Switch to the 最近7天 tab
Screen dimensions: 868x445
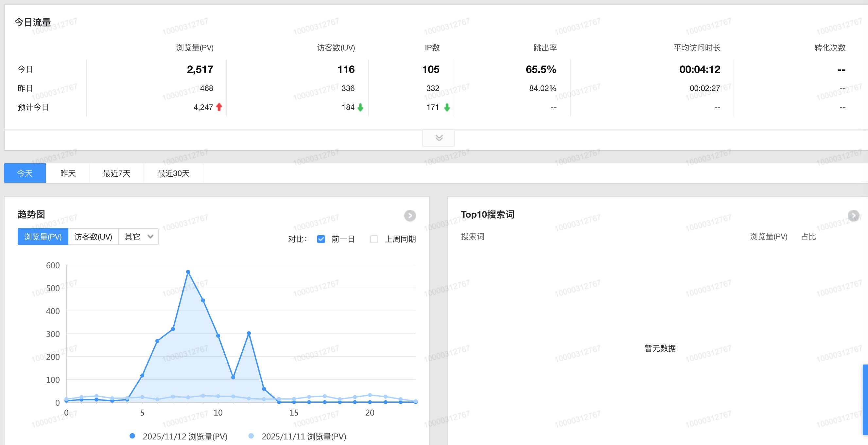116,173
